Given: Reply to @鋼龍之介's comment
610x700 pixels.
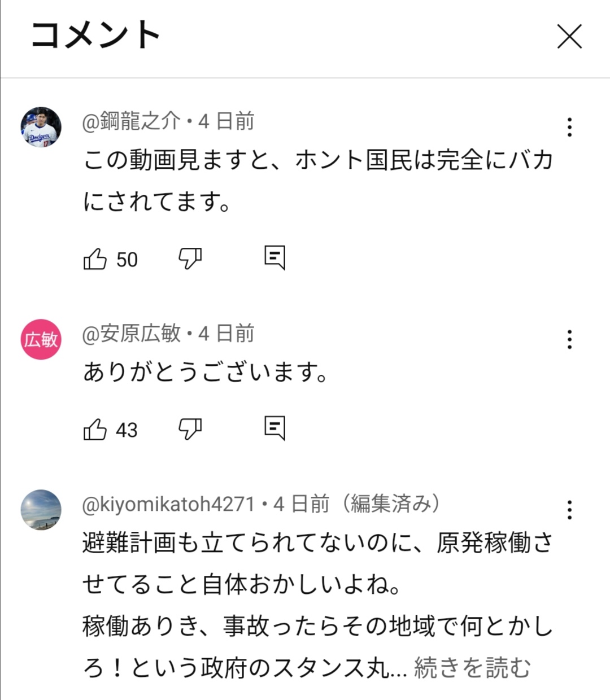Looking at the screenshot, I should tap(275, 258).
